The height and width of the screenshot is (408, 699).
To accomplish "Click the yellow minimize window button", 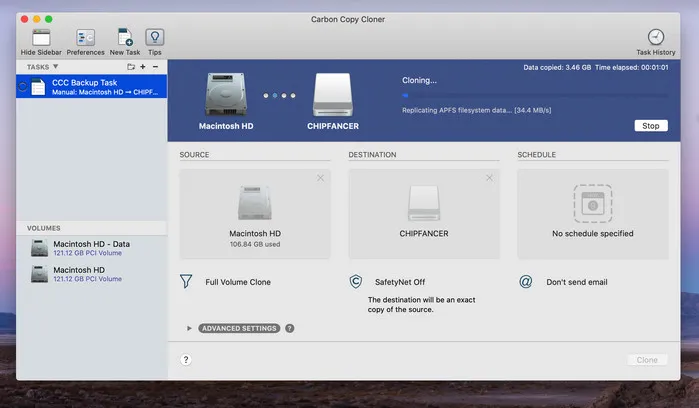I will click(37, 19).
